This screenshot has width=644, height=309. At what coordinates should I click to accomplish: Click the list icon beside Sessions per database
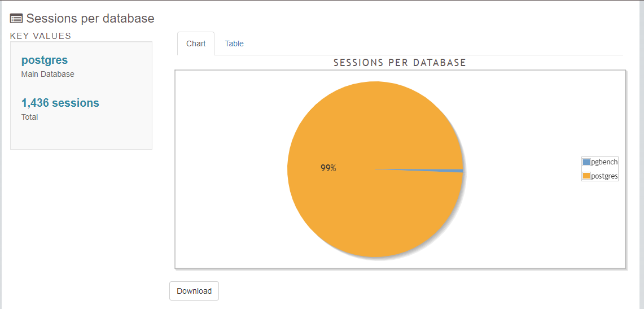[16, 18]
